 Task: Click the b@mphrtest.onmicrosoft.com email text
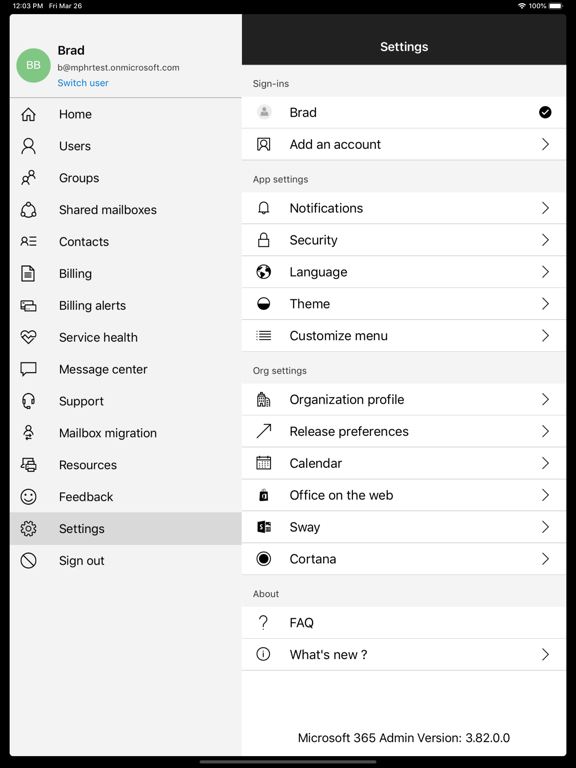(118, 68)
